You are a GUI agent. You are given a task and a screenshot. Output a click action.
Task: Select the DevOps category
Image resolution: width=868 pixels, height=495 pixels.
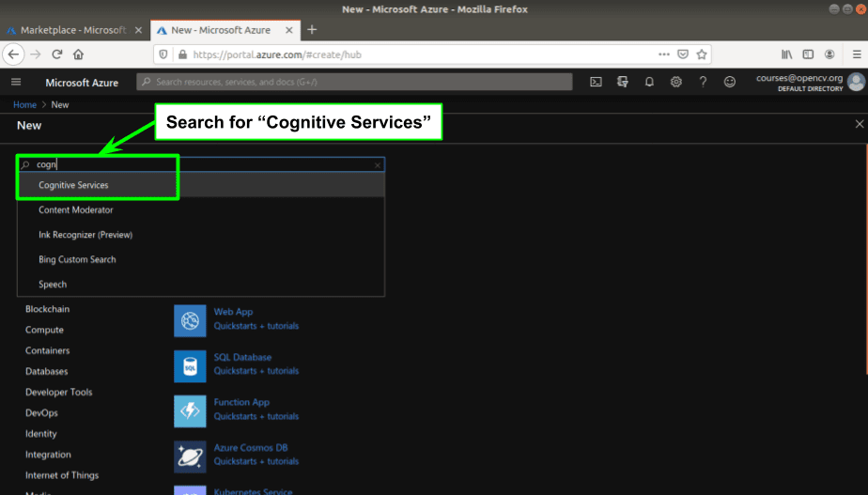pyautogui.click(x=41, y=413)
